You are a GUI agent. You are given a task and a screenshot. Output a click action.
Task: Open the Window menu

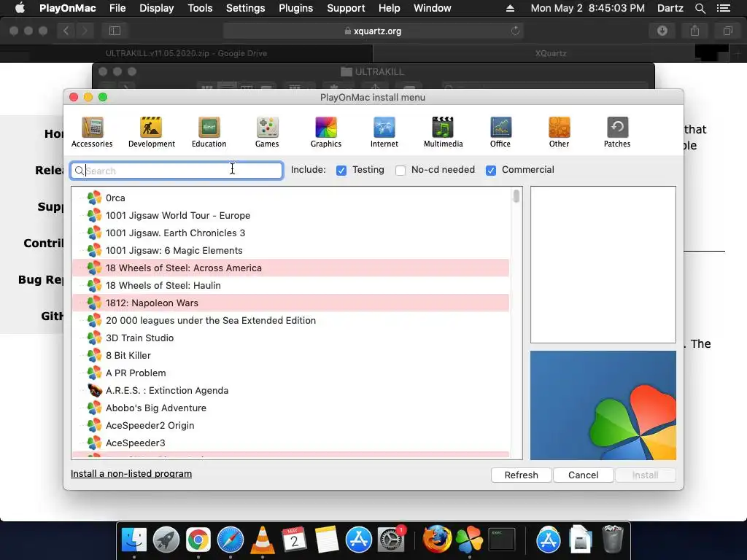[x=432, y=8]
